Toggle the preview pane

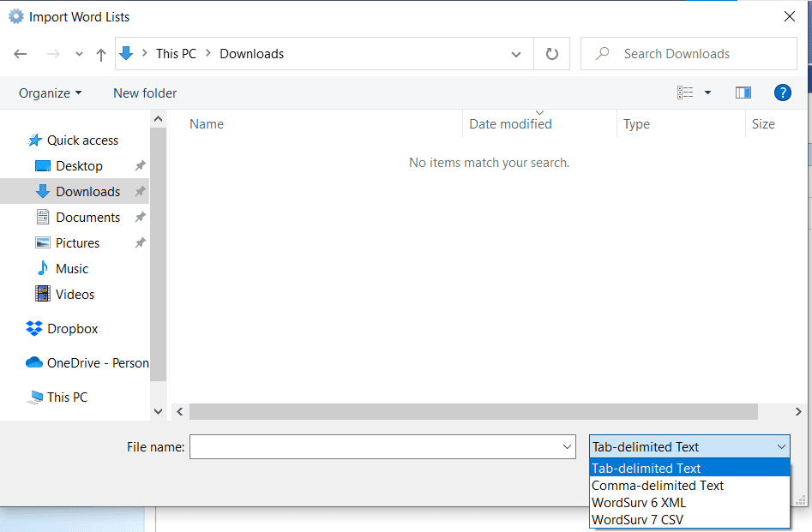click(743, 93)
